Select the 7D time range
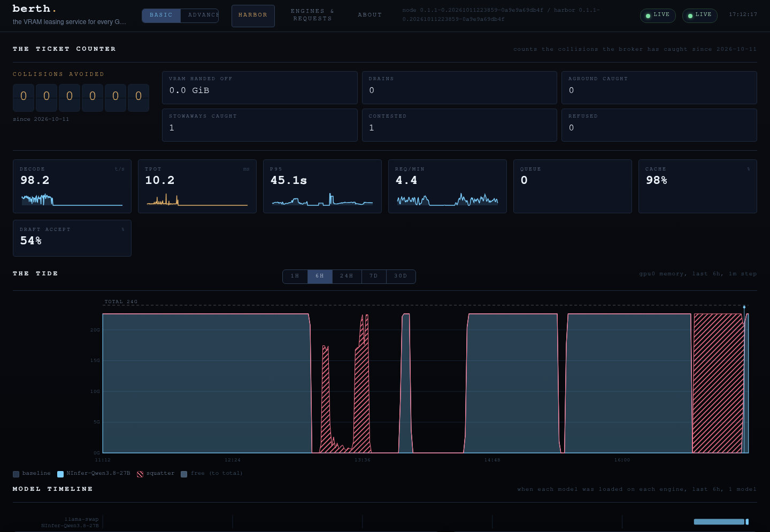This screenshot has height=532, width=770. click(374, 276)
